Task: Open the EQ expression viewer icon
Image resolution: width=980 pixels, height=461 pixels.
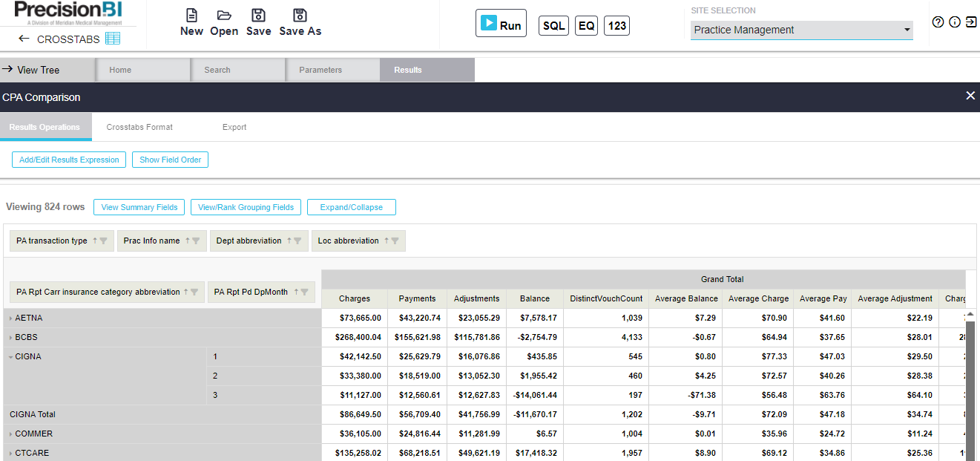Action: 585,25
